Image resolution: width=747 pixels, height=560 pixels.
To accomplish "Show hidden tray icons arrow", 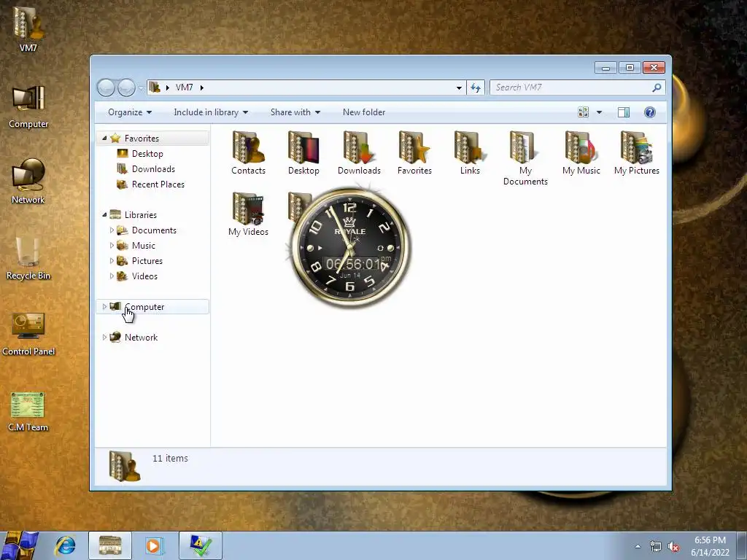I will 638,547.
